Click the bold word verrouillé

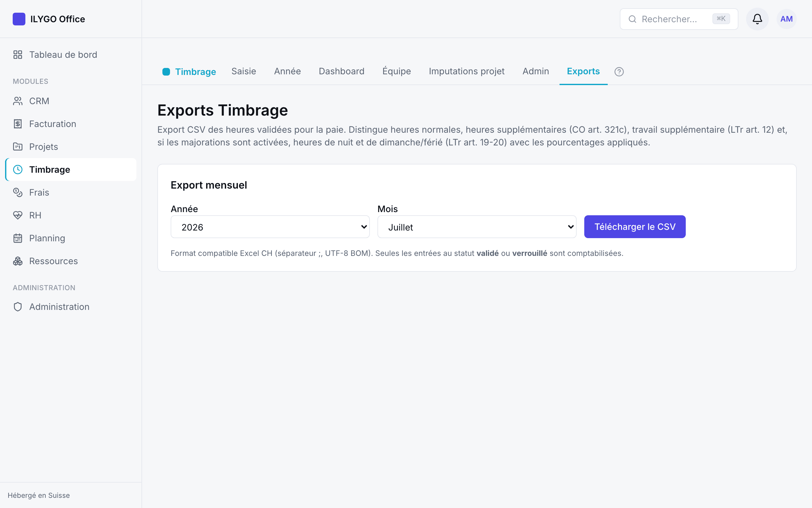click(529, 253)
